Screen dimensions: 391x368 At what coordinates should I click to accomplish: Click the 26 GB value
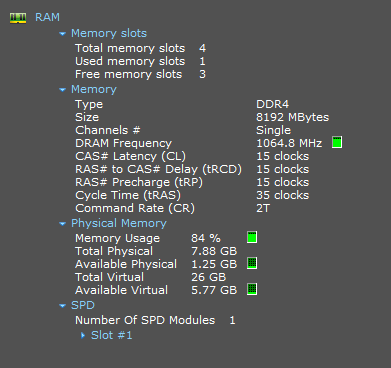(208, 277)
